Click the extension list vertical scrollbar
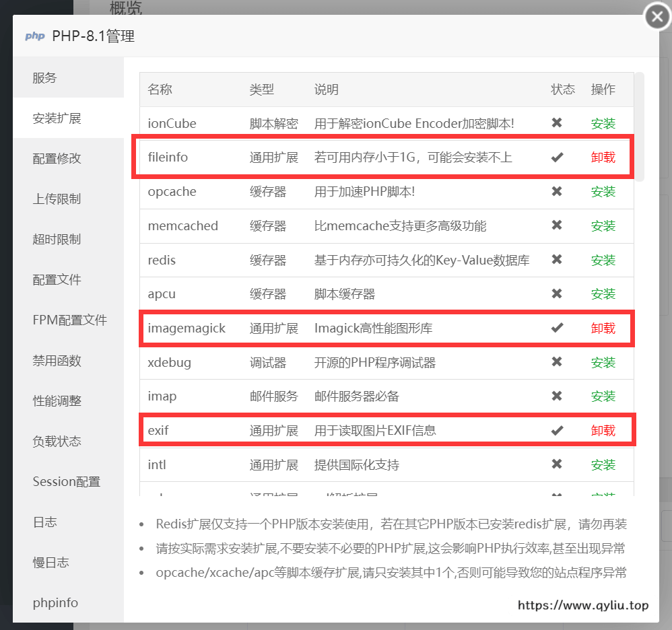Image resolution: width=672 pixels, height=630 pixels. [640, 127]
